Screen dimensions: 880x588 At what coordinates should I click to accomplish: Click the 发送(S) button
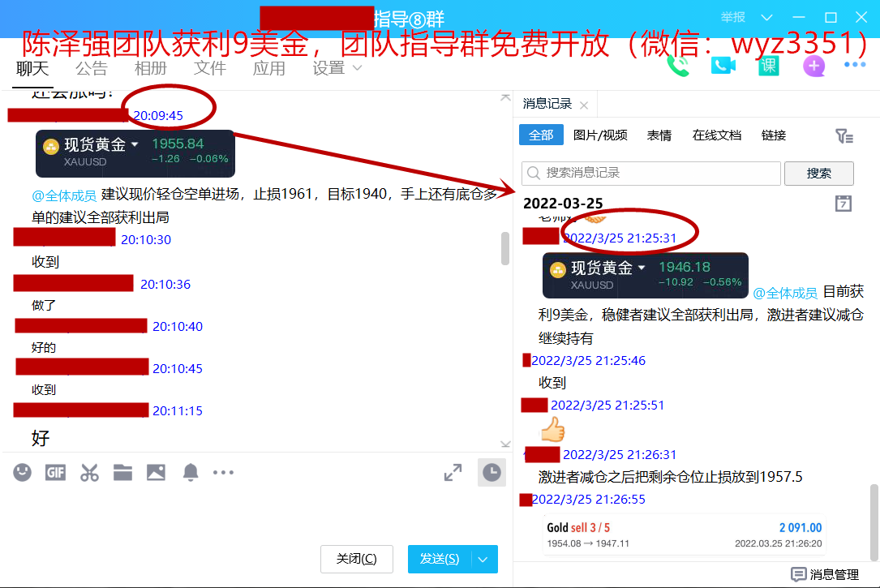point(440,559)
